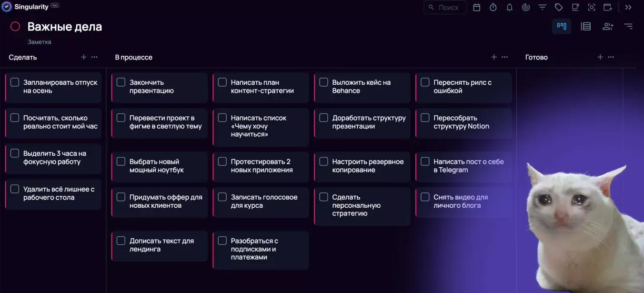This screenshot has width=644, height=293.
Task: Tick the Дописать текст для лендинга checkbox
Action: [x=121, y=241]
